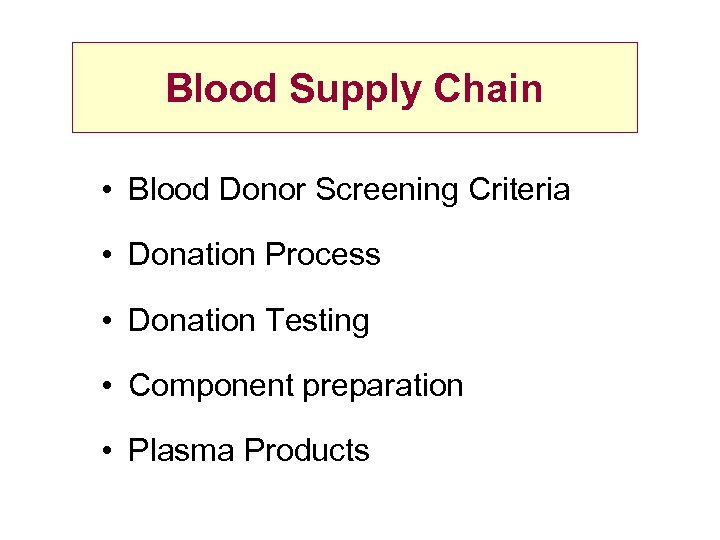
Task: Click the word "Supply" in the title
Action: coord(356,90)
